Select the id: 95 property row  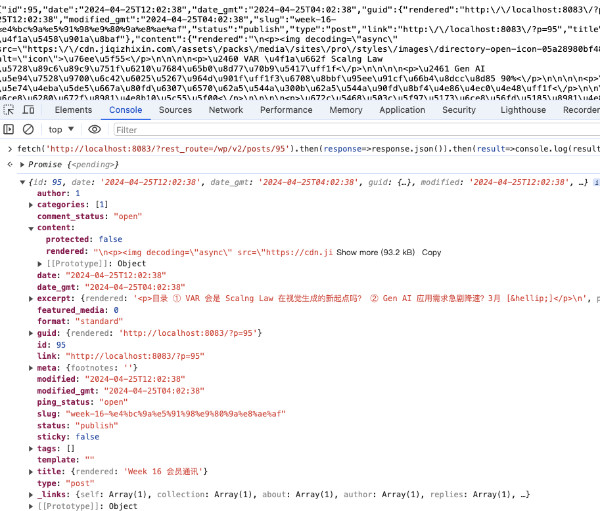click(51, 345)
